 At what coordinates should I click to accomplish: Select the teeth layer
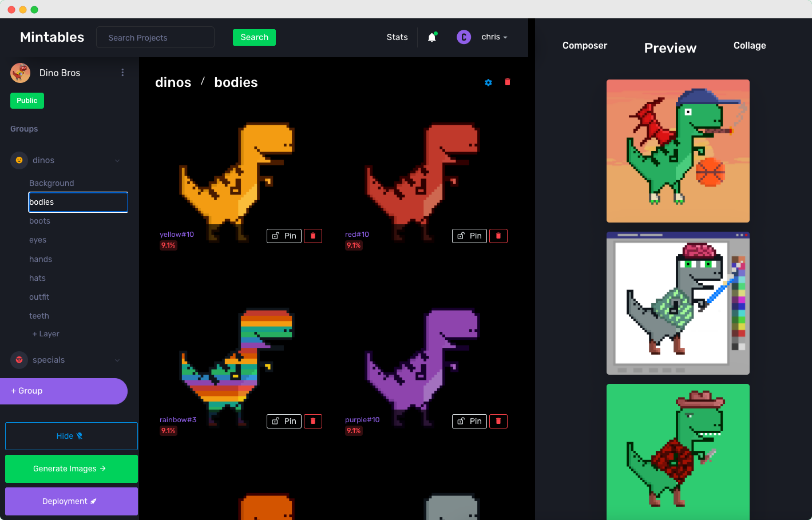(x=39, y=316)
